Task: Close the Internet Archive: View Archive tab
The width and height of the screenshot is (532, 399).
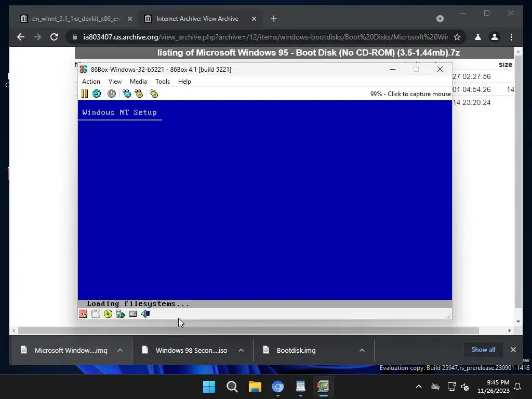Action: click(x=254, y=19)
